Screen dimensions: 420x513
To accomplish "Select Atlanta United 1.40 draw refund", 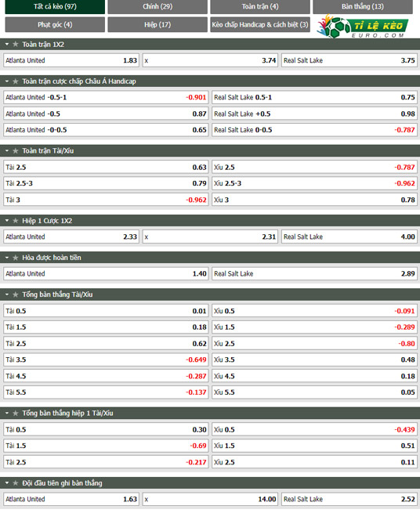I will point(106,274).
